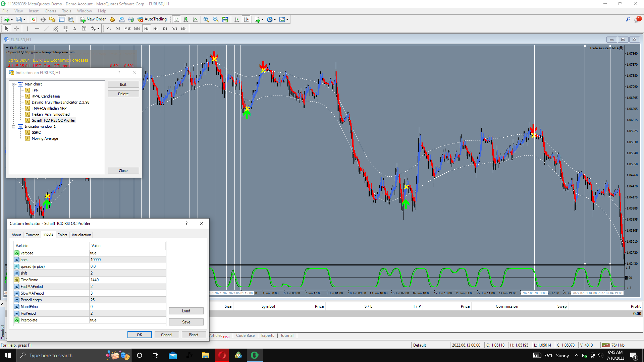This screenshot has width=644, height=362.
Task: Collapse the Main chart tree node
Action: click(x=14, y=84)
